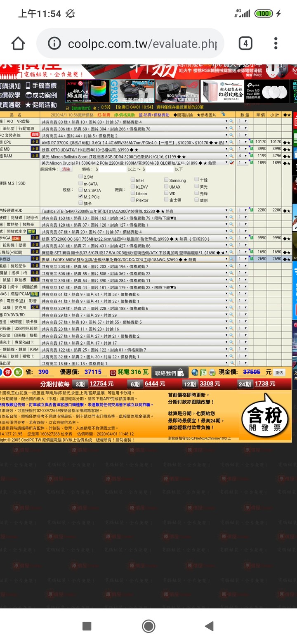Click the green add icon in the LEADEX power supply row
Screen dimensions: 297x644
tap(251, 259)
